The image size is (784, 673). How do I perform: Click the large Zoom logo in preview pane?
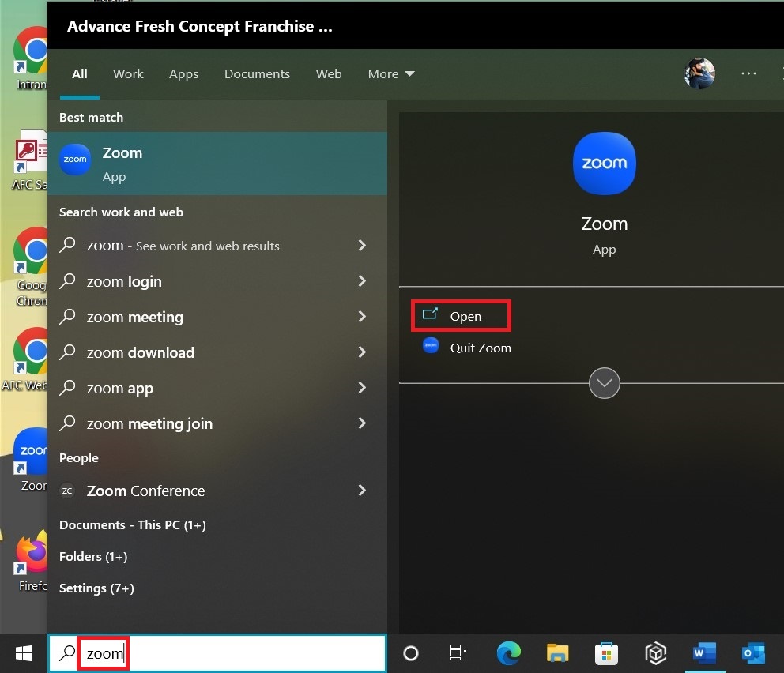click(604, 163)
